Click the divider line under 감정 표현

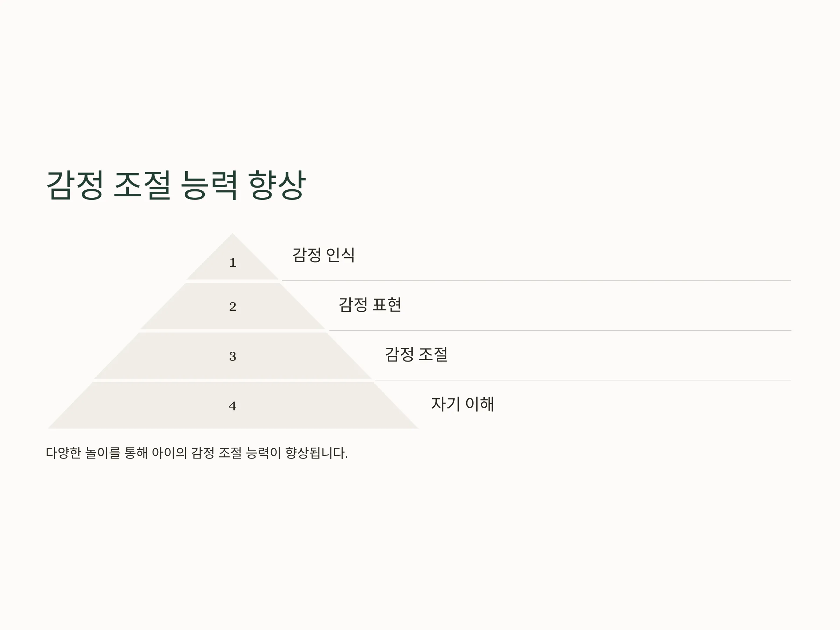click(x=560, y=330)
